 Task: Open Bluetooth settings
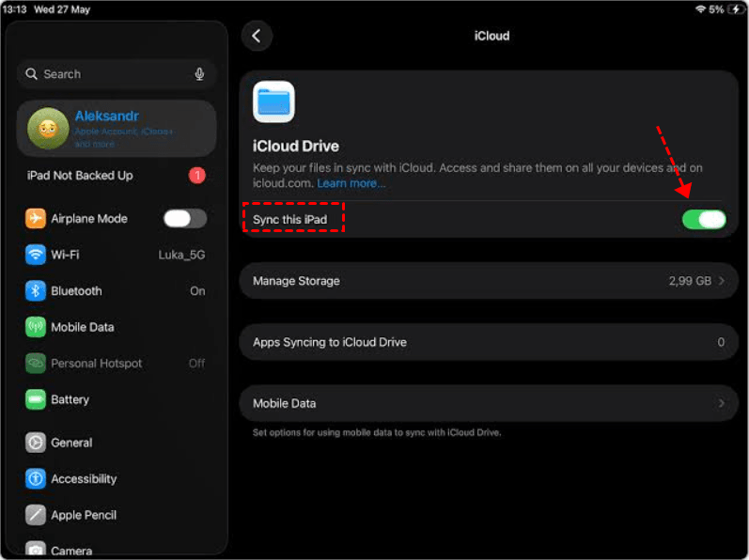pyautogui.click(x=116, y=290)
